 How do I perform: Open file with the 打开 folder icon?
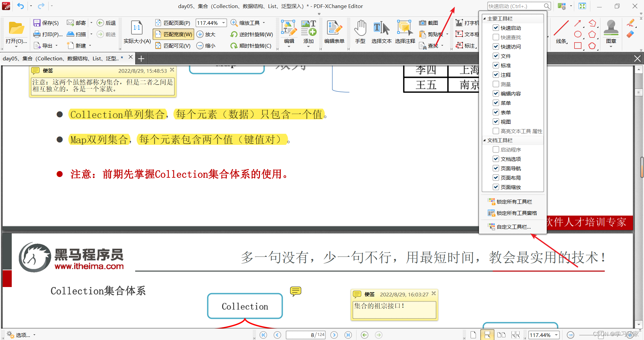[16, 29]
